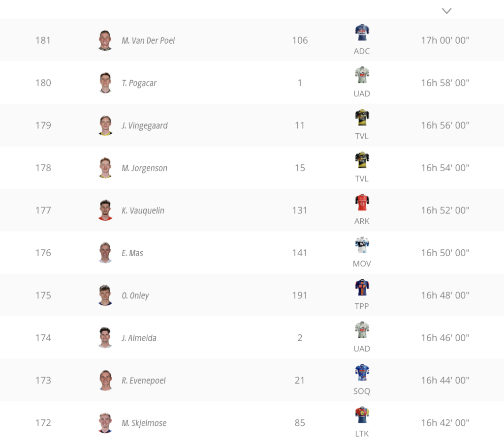Click the SOQ team jersey icon

362,372
